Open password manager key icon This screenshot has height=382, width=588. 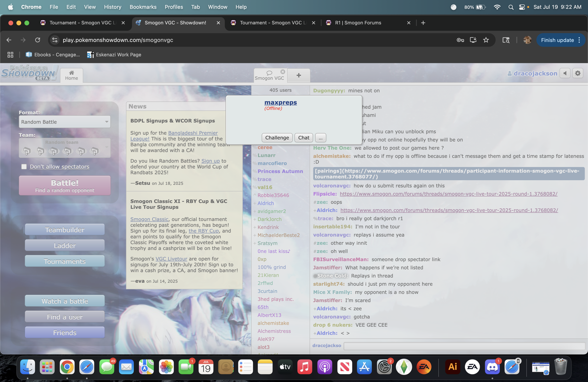pos(460,40)
